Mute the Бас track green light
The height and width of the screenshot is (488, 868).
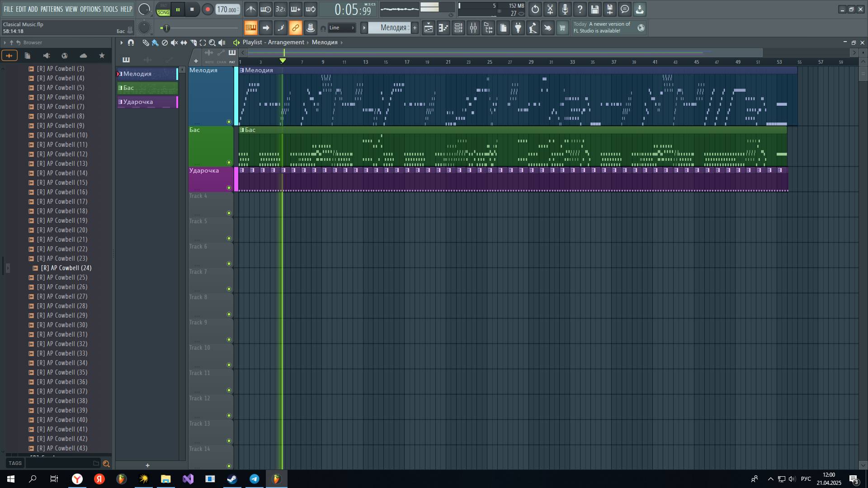pyautogui.click(x=229, y=162)
